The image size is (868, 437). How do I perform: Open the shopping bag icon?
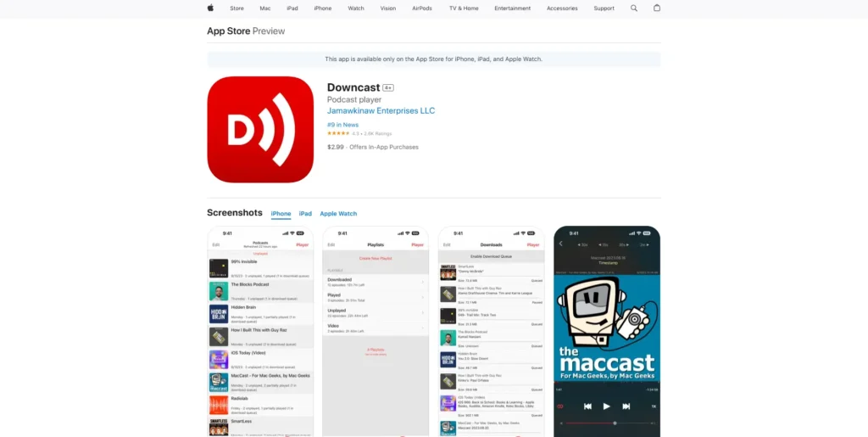point(657,8)
